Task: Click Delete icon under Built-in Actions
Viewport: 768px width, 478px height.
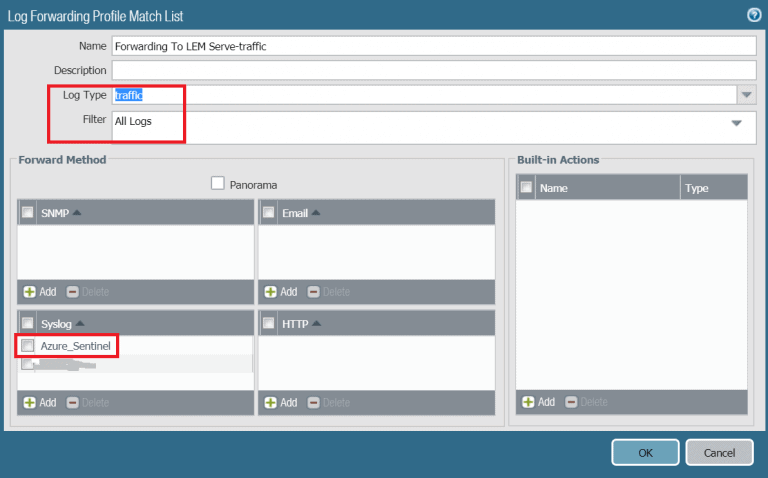Action: tap(572, 402)
